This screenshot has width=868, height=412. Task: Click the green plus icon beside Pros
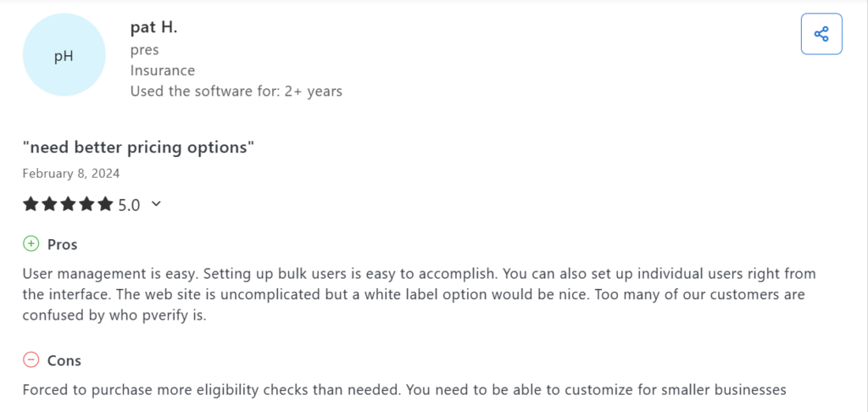(31, 244)
